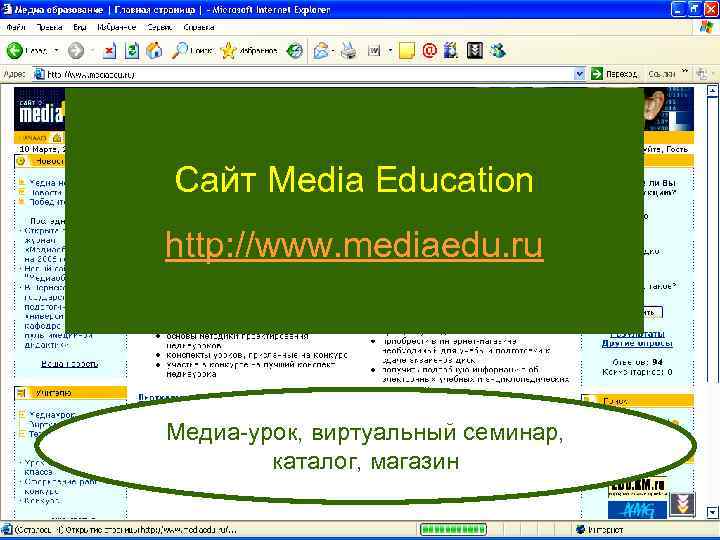
Task: Follow the Другие опросы link
Action: point(637,343)
